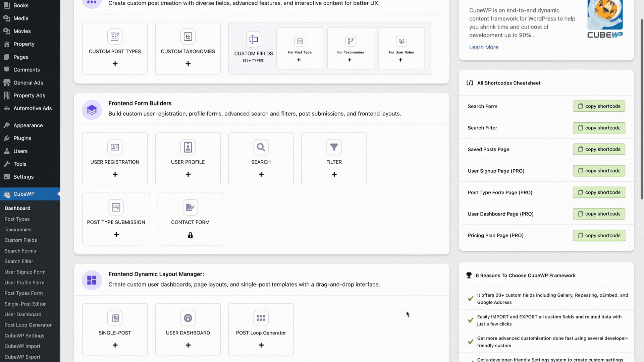Click the Custom Post Types icon
Screen dimensions: 644x362
(115, 36)
